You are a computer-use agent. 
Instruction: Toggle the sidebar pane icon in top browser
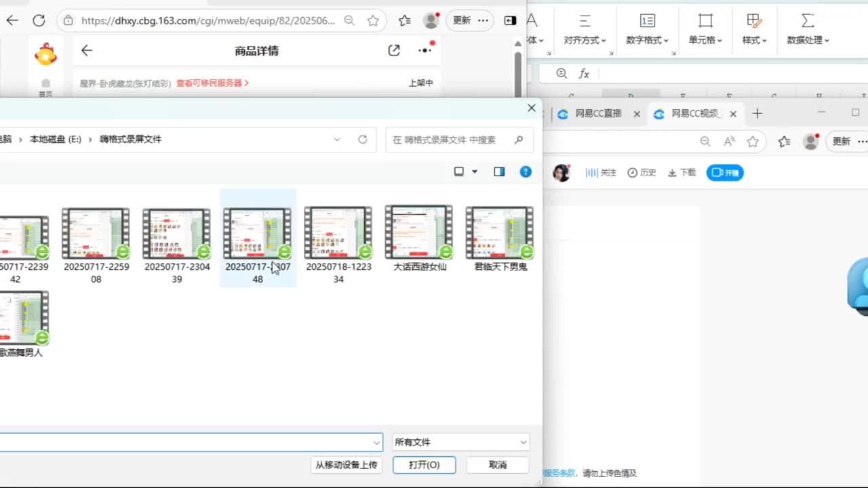pos(511,20)
